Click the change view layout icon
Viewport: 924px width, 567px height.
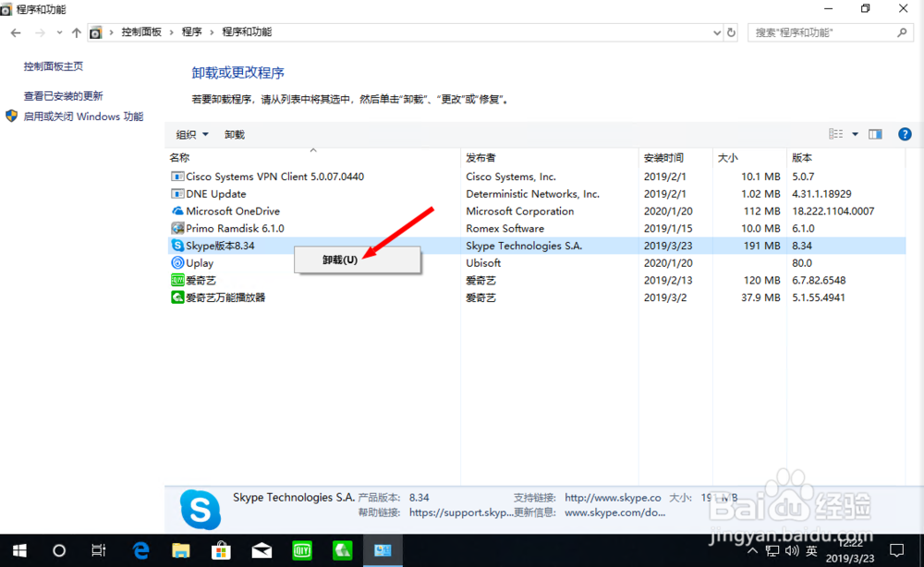835,134
